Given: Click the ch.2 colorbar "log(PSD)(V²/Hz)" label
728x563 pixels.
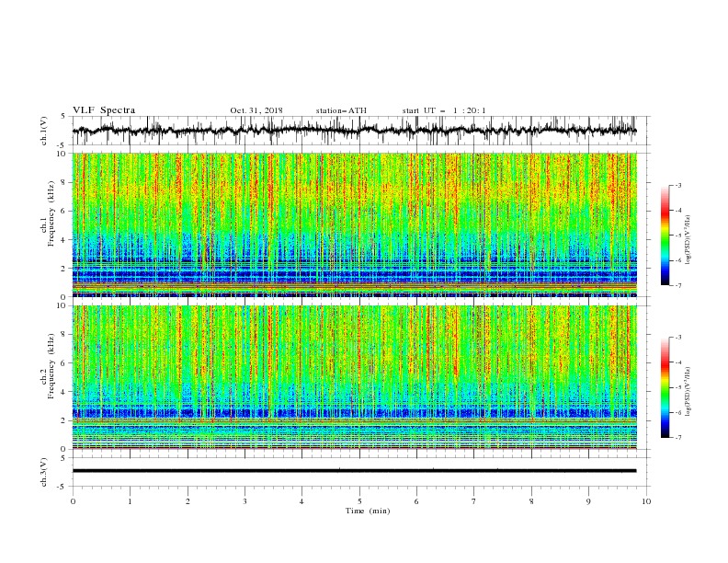Looking at the screenshot, I should (688, 391).
